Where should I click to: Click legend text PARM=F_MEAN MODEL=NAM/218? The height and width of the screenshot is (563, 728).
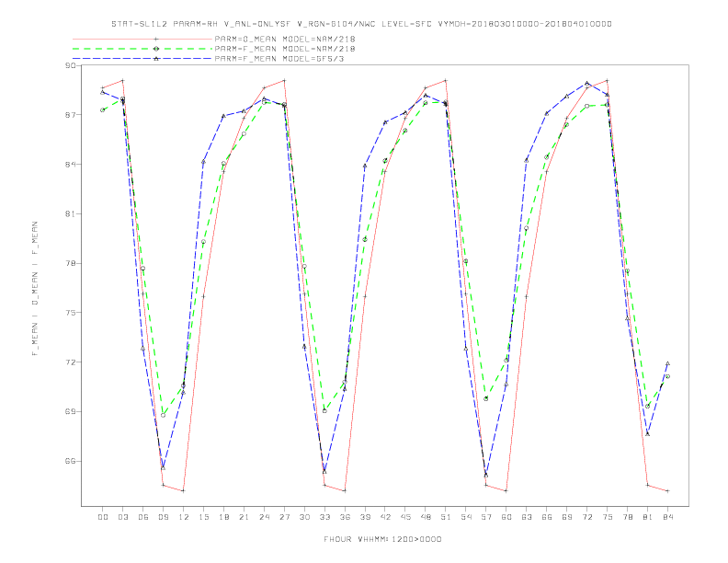coord(285,49)
